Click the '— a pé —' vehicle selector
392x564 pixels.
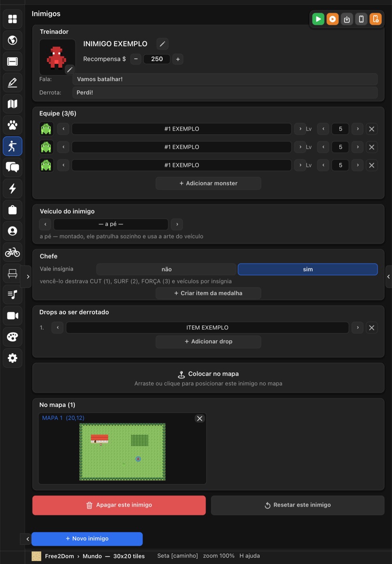111,224
